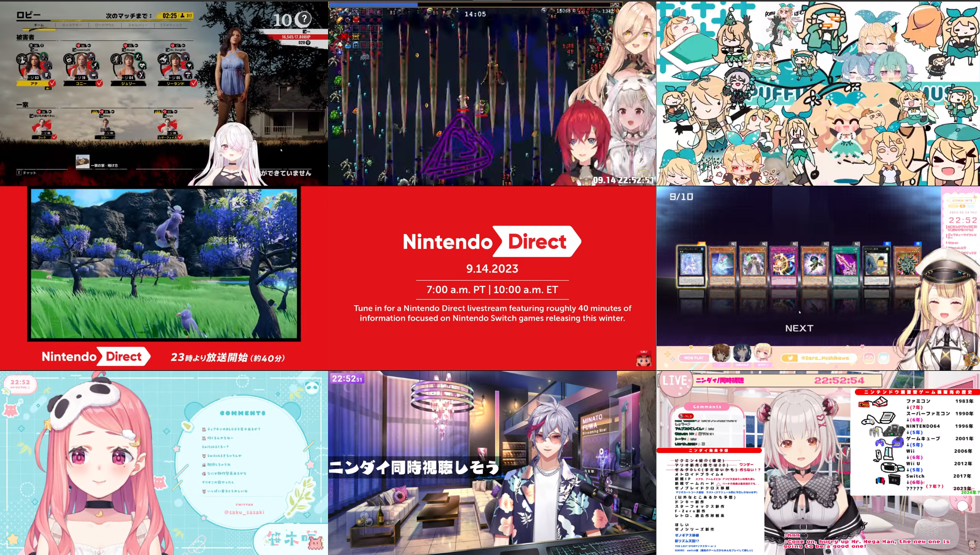The height and width of the screenshot is (555, 980).
Task: Click the 22:52:51 clock badge in the lounge stream
Action: (347, 379)
